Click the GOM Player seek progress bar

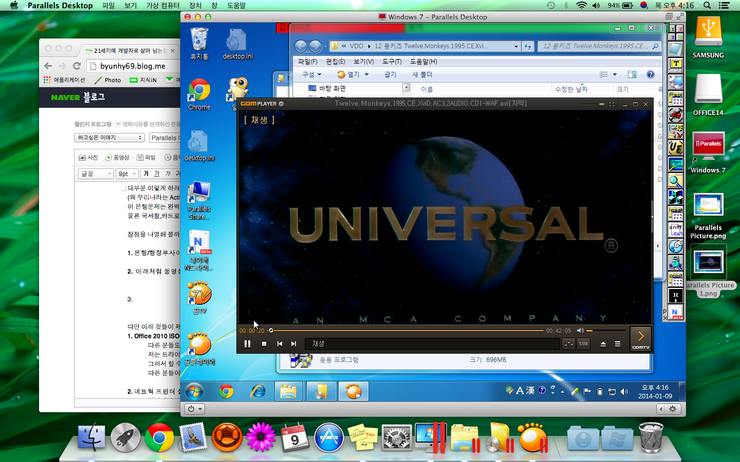405,331
